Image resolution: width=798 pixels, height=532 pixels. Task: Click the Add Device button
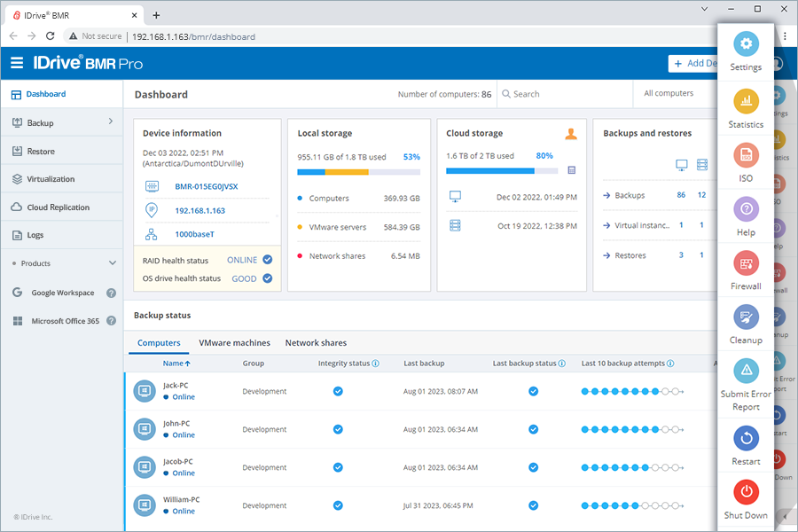(693, 63)
